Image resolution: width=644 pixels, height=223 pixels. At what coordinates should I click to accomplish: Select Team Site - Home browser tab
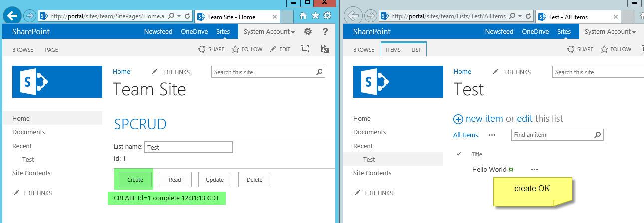[237, 17]
